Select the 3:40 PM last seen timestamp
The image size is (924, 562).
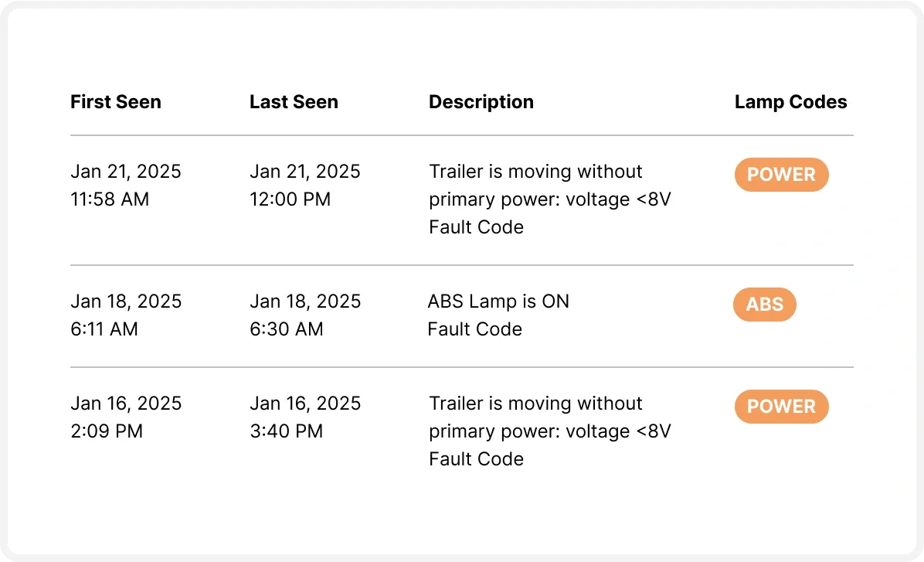coord(286,431)
